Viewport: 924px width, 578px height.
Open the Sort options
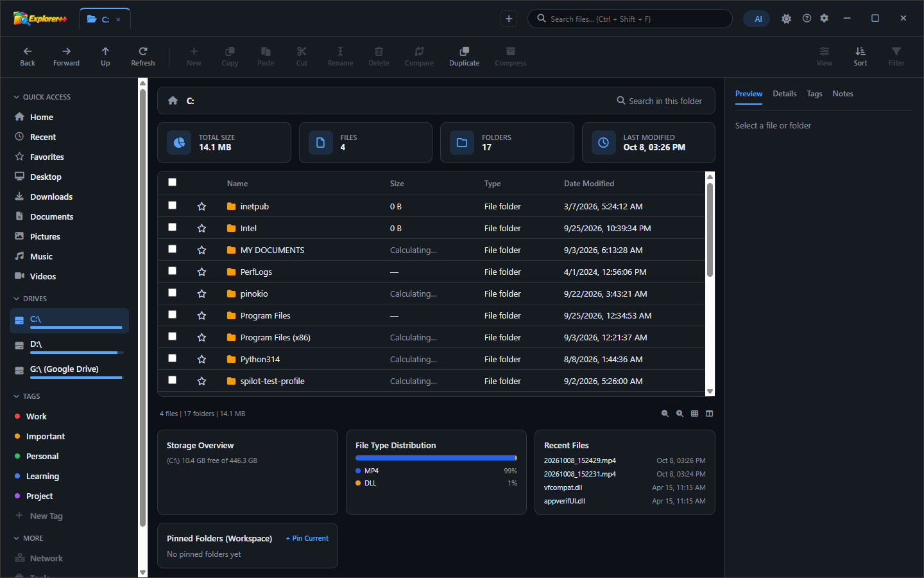pyautogui.click(x=860, y=57)
